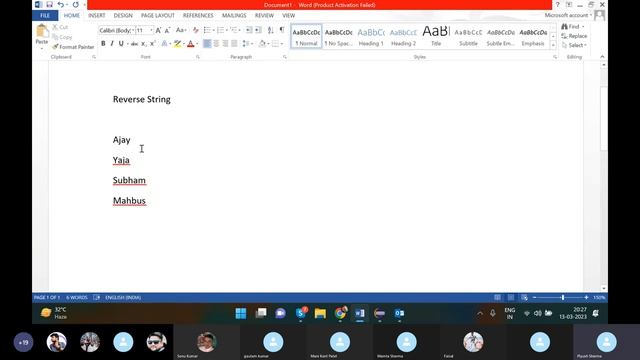Apply Align Right to paragraph

[225, 44]
